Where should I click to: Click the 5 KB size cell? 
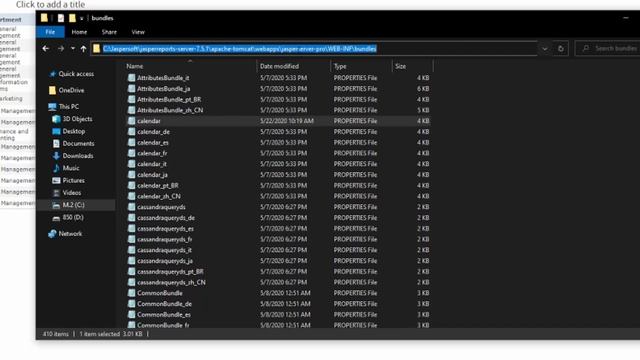pos(423,110)
